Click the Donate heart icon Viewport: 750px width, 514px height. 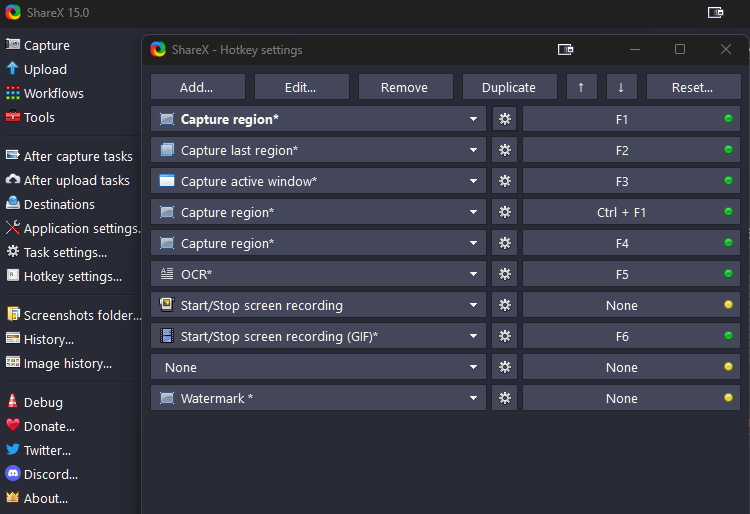pyautogui.click(x=13, y=425)
